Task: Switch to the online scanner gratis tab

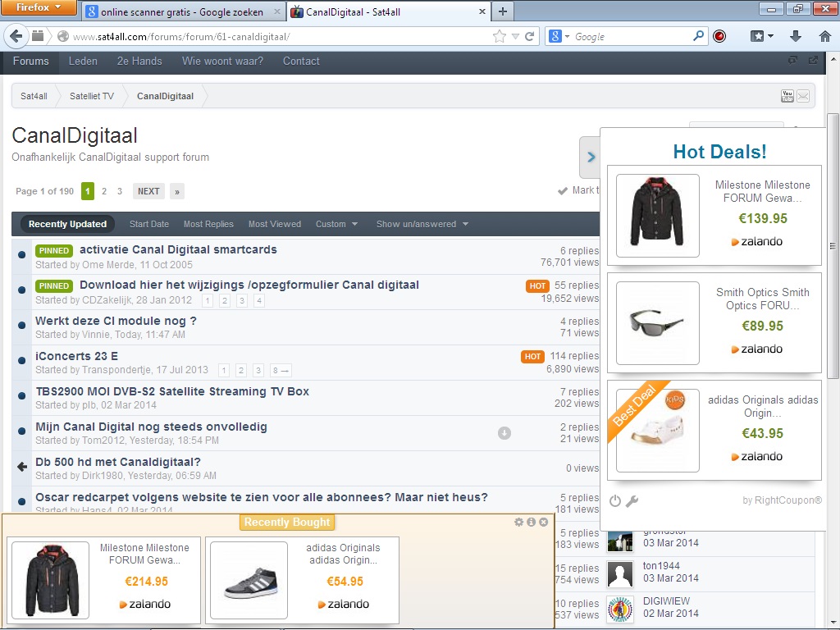Action: click(x=185, y=11)
